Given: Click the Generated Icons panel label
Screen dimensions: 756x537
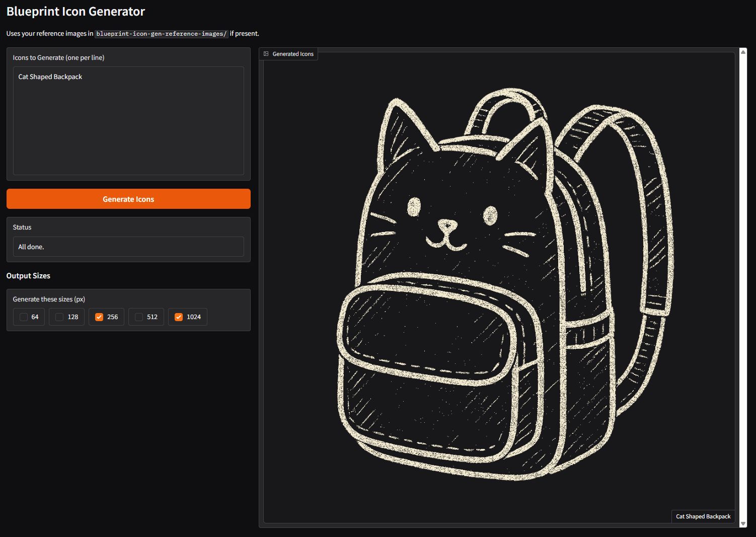Looking at the screenshot, I should [x=292, y=54].
